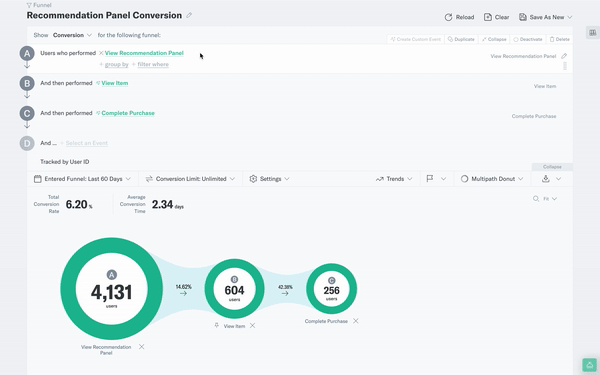Screen dimensions: 600x375
Task: Edit the funnel title with pencil icon
Action: pos(189,15)
